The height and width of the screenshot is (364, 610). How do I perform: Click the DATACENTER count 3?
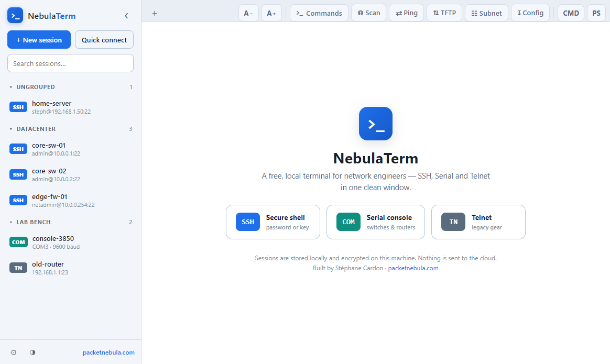pyautogui.click(x=130, y=129)
